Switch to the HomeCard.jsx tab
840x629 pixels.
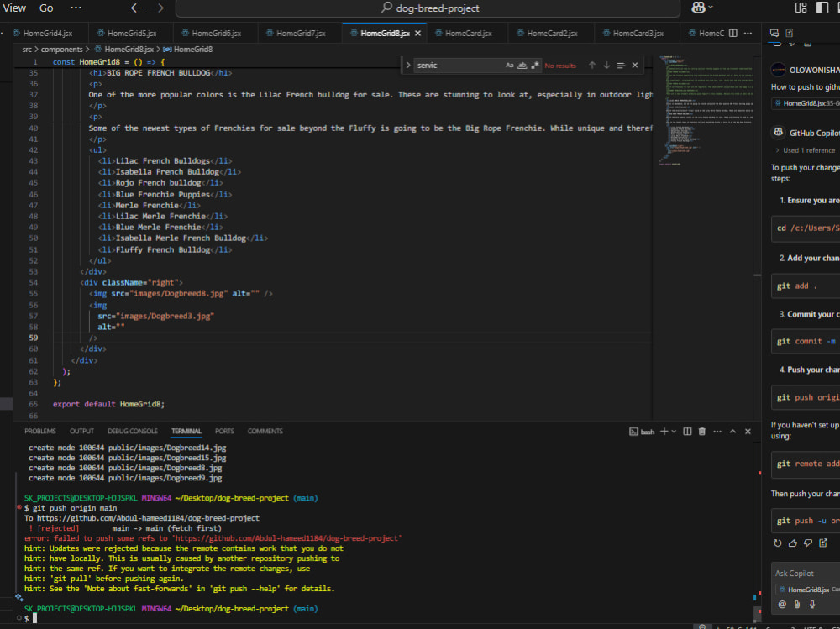pyautogui.click(x=468, y=34)
